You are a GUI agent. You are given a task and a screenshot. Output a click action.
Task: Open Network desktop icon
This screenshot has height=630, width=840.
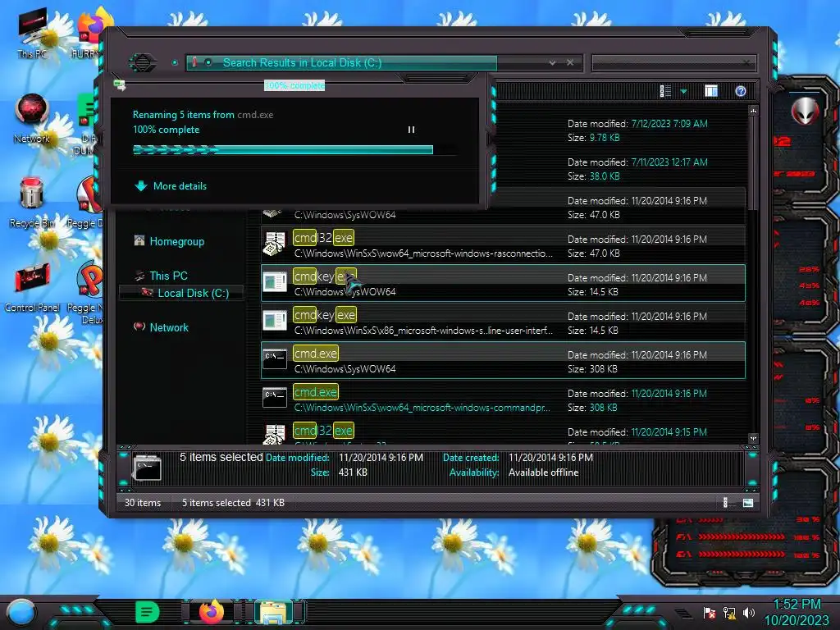tap(32, 119)
